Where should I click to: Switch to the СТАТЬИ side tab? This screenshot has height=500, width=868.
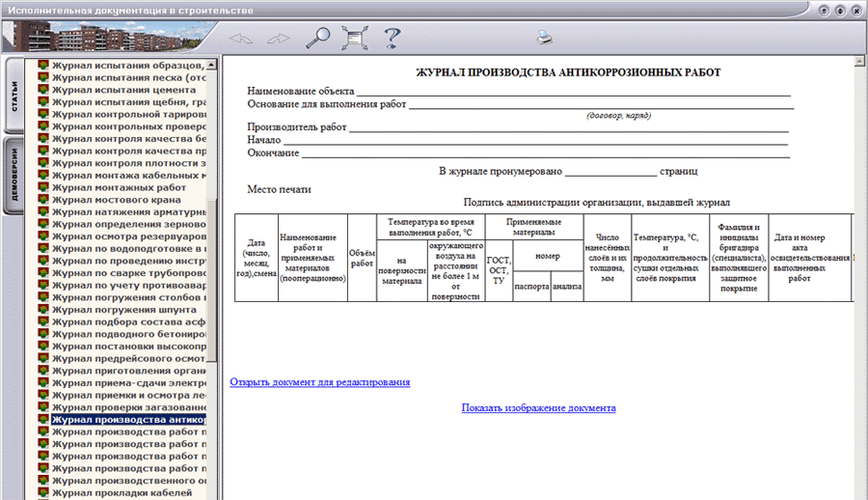[14, 96]
